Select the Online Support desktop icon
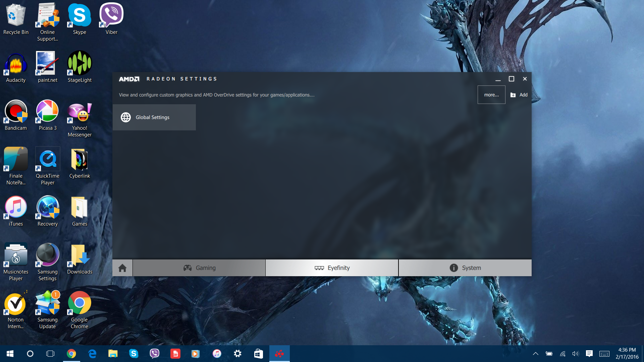This screenshot has width=644, height=362. click(48, 22)
